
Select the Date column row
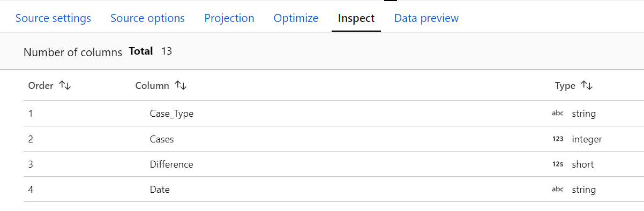[334, 190]
